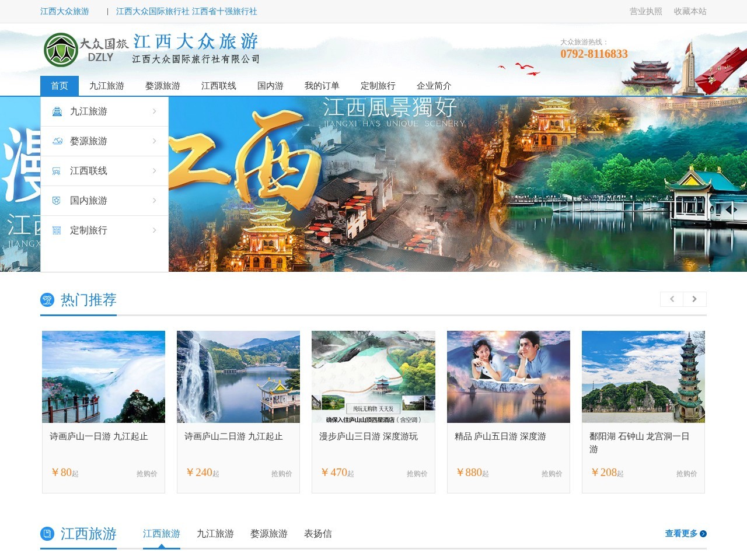Click the bus icon for 九江旅游 in sidebar
Viewport: 747px width, 560px height.
(x=56, y=111)
